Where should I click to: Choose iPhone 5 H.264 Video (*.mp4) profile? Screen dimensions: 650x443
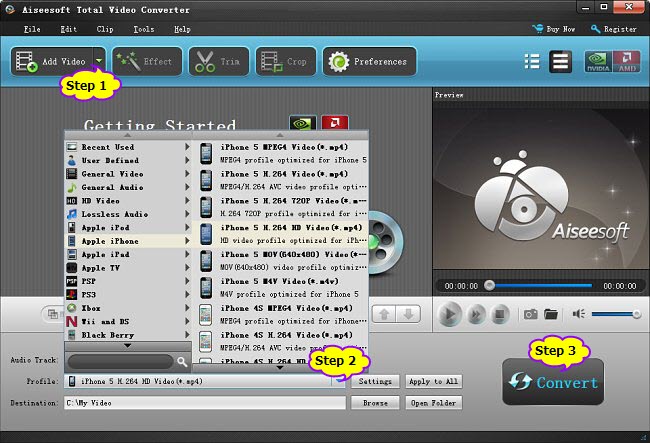(281, 180)
